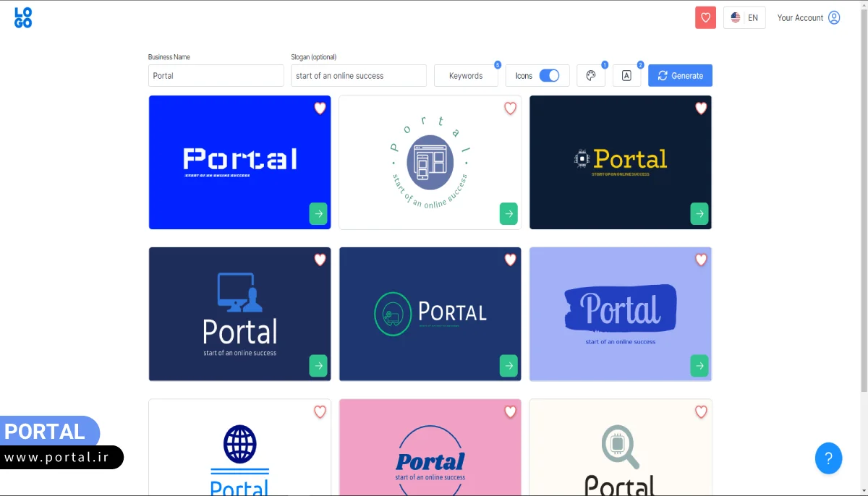Open the yellow Portal logo using its arrow
The height and width of the screenshot is (496, 868).
699,214
